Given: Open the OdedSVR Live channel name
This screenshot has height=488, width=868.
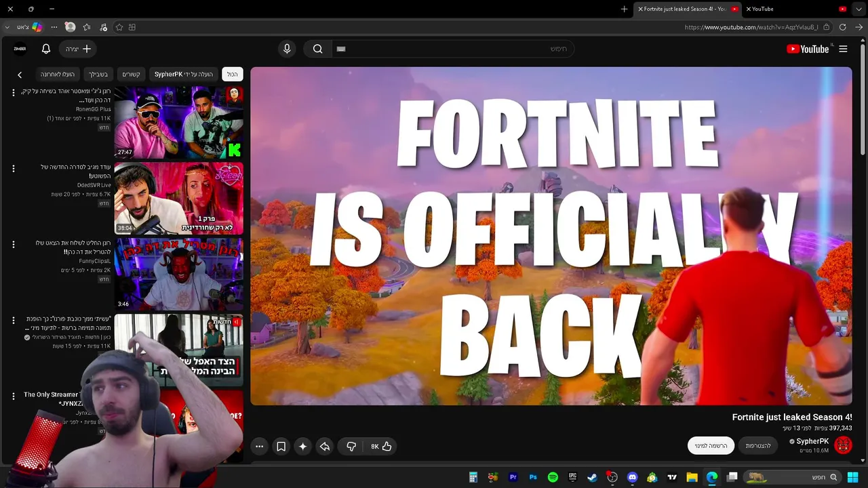Looking at the screenshot, I should pos(94,185).
